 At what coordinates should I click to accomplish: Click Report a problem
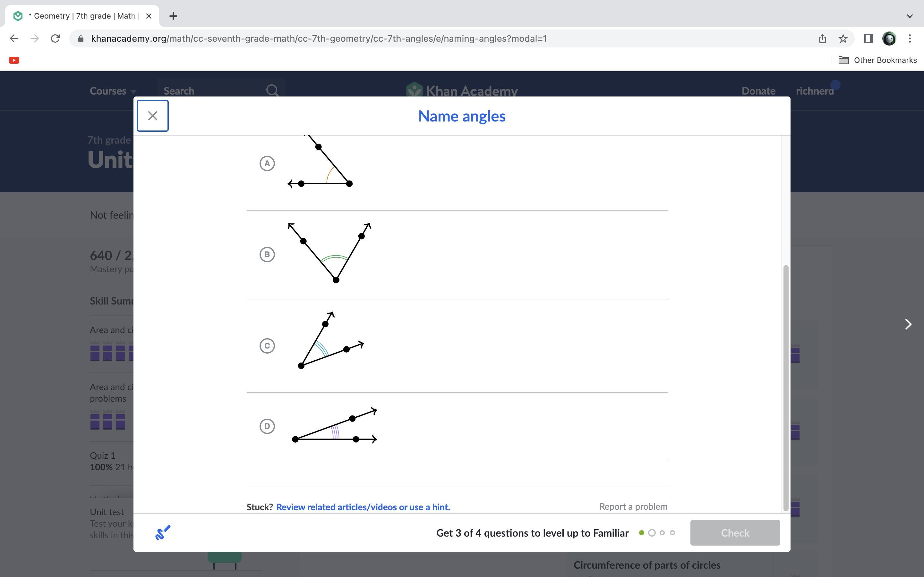click(633, 506)
